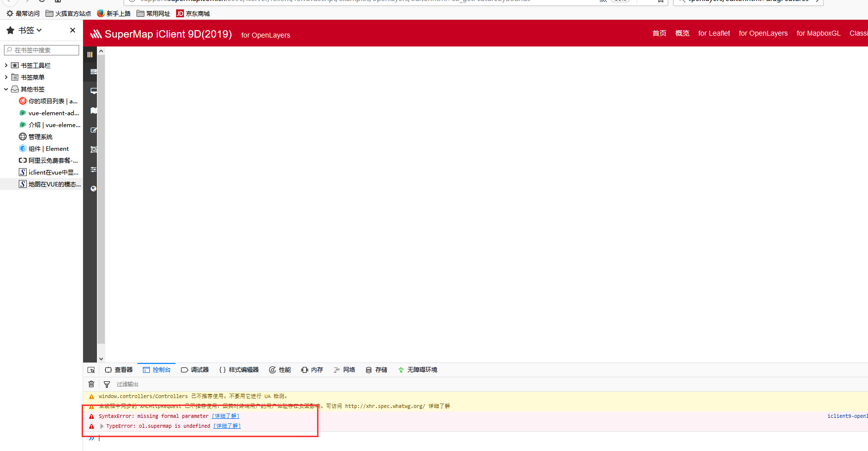Click the sliders icon in dark sidebar
Viewport: 868px width, 451px height.
(x=93, y=169)
